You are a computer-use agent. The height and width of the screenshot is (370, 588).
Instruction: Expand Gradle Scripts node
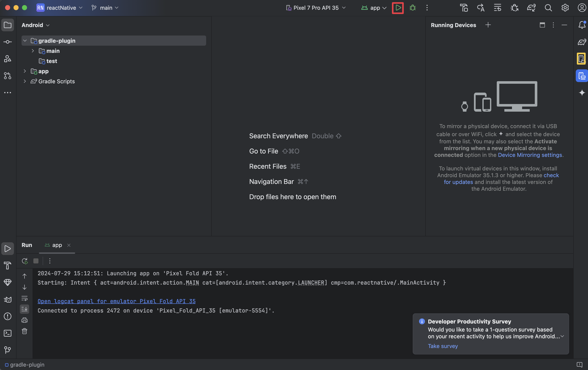click(25, 81)
